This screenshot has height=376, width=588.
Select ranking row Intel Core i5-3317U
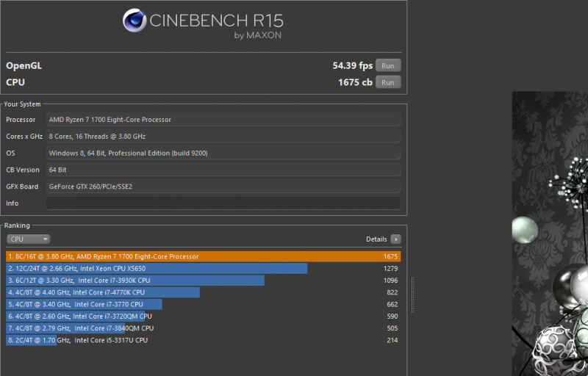tap(204, 341)
